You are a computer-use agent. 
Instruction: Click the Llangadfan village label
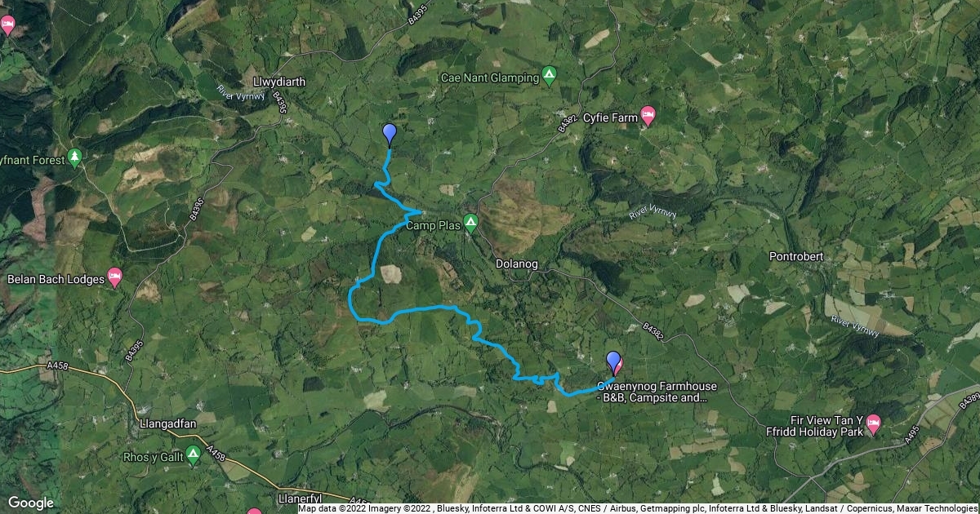point(167,437)
